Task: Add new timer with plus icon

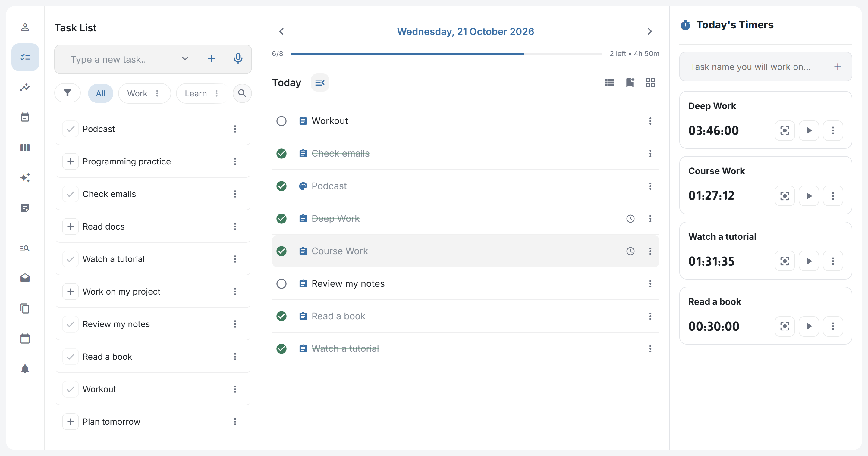Action: (838, 67)
